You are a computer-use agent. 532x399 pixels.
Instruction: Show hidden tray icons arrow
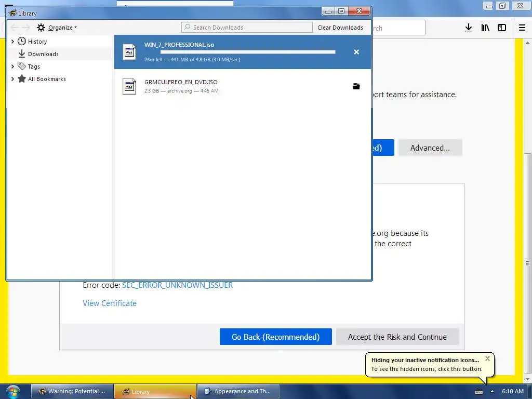(x=492, y=392)
